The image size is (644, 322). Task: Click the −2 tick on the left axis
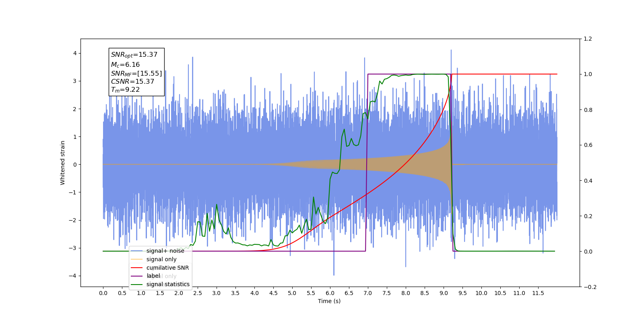pyautogui.click(x=72, y=220)
